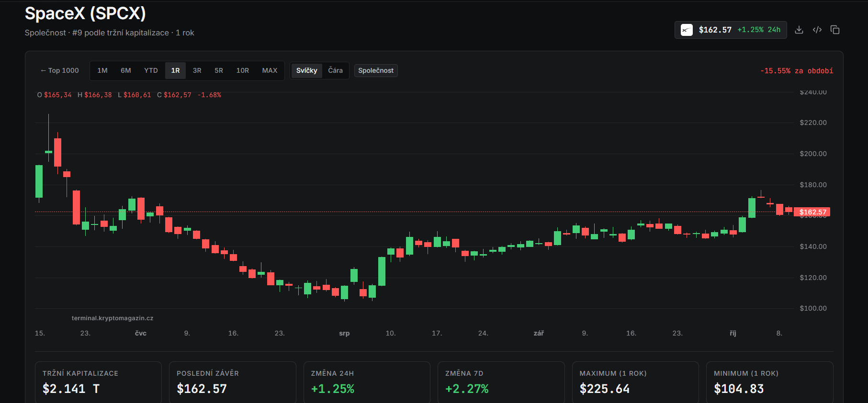The height and width of the screenshot is (403, 868).
Task: Select the 1M timeframe
Action: 102,70
